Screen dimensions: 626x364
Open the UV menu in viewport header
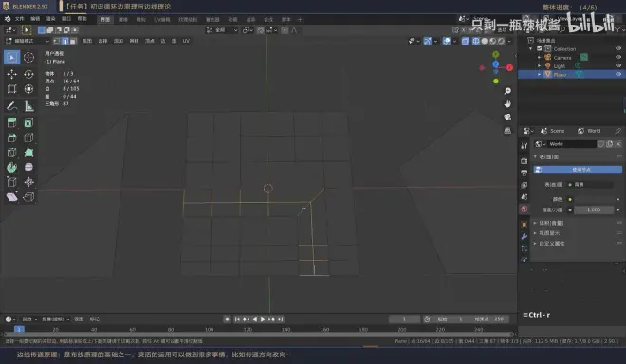(186, 41)
